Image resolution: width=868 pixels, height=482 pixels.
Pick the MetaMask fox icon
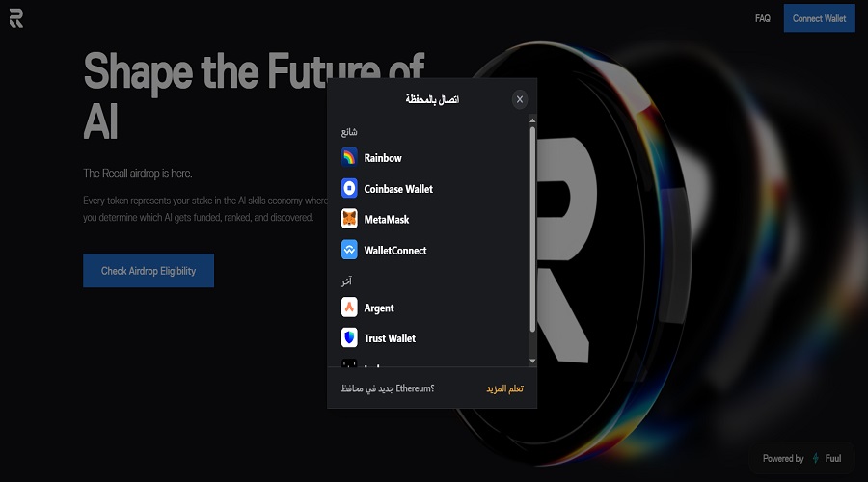[349, 219]
